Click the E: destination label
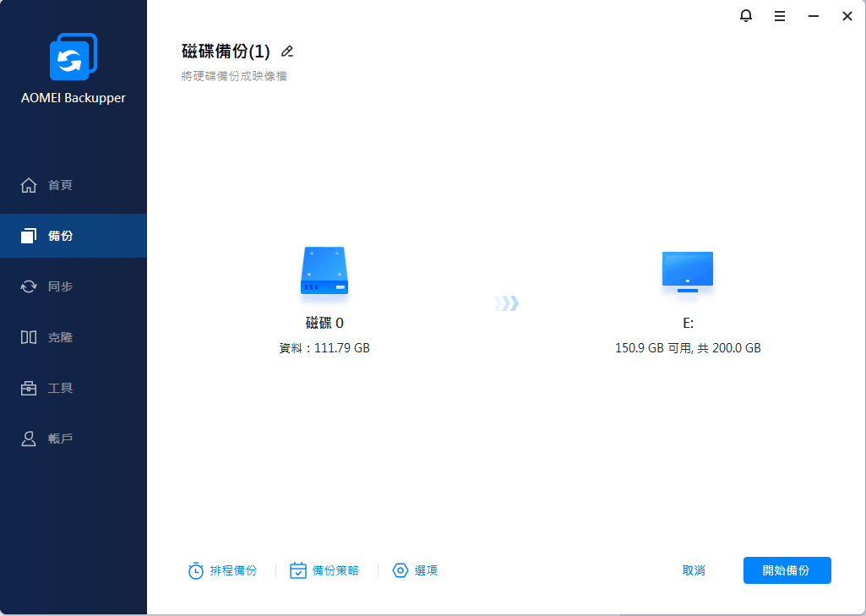The width and height of the screenshot is (866, 616). pos(689,323)
